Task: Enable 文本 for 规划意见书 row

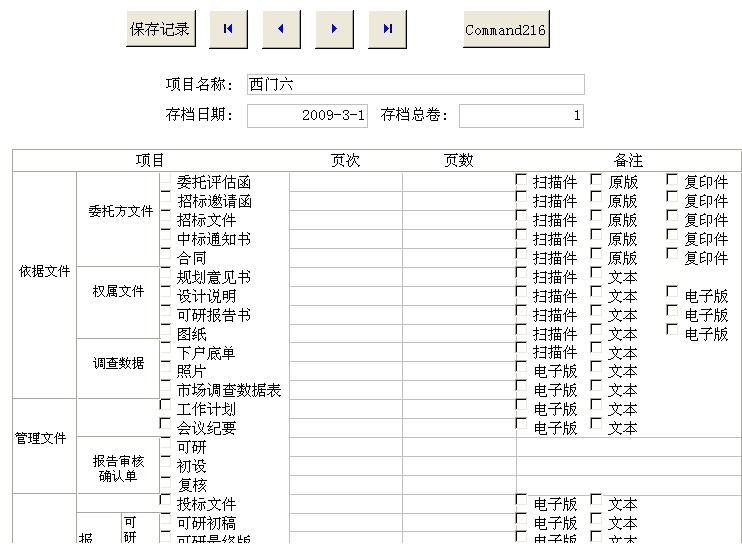Action: [596, 273]
